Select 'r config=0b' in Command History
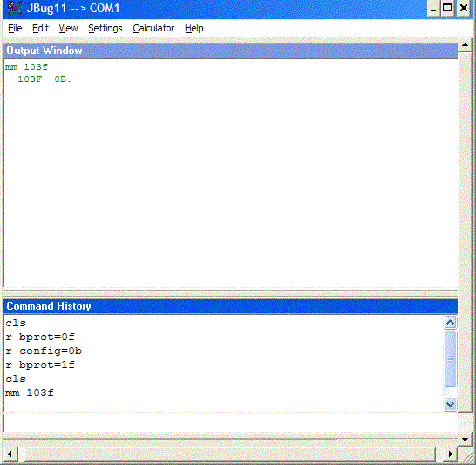This screenshot has width=476, height=465. (x=44, y=351)
